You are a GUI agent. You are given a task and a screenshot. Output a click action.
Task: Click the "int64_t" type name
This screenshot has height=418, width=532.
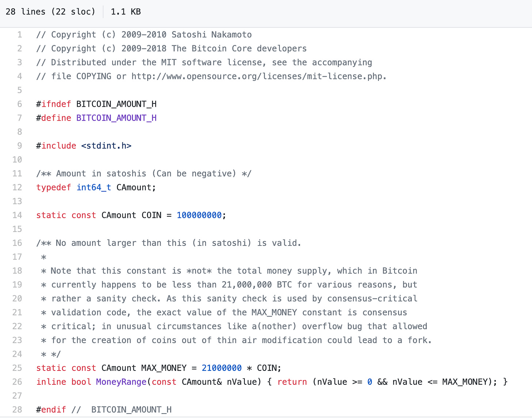pyautogui.click(x=94, y=187)
